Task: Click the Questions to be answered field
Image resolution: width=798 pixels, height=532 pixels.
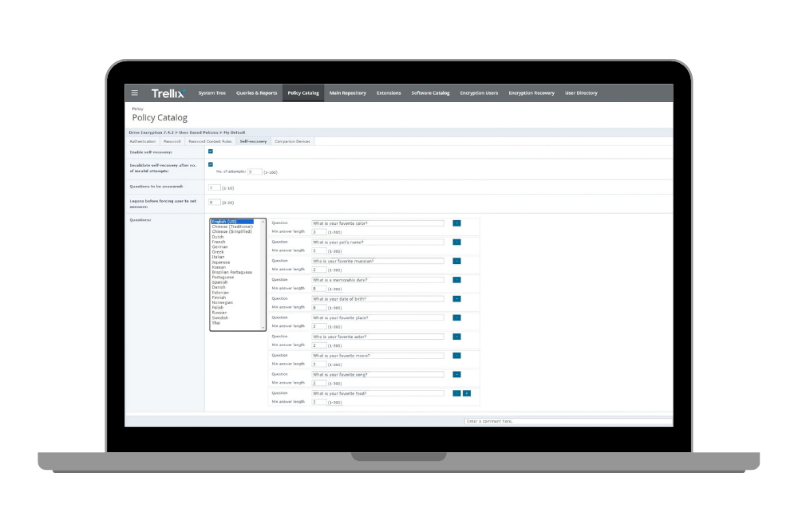Action: pos(214,187)
